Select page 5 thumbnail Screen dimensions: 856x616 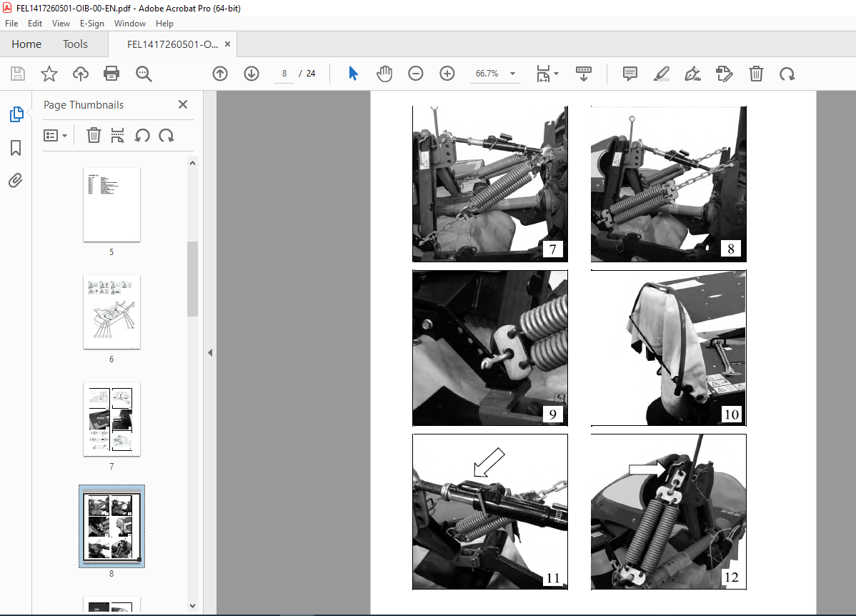(111, 205)
